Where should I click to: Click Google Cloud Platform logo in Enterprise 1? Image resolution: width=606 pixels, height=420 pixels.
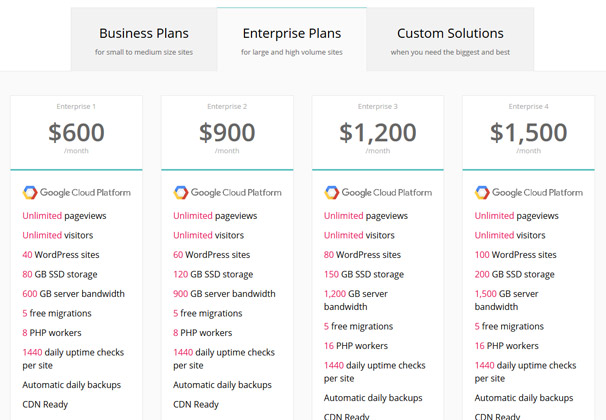tap(77, 192)
